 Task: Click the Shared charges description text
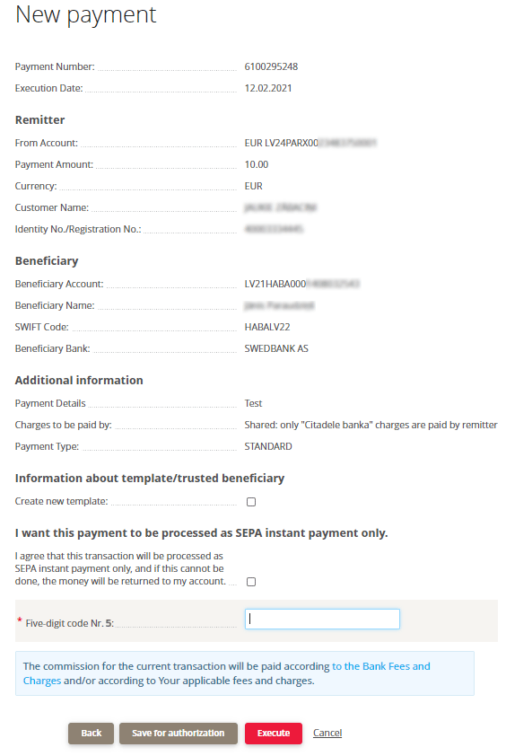pyautogui.click(x=371, y=425)
